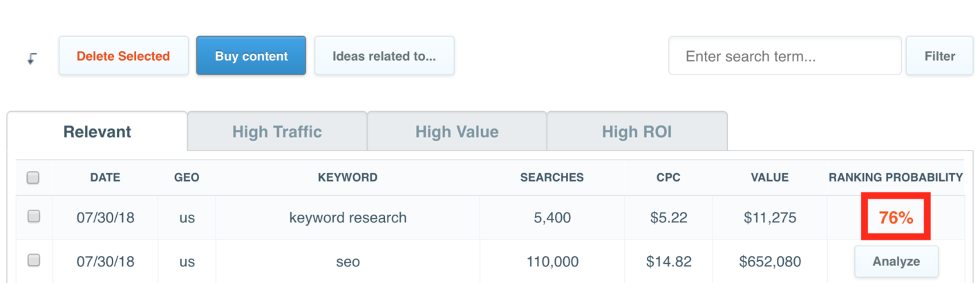
Task: Open the Ideas related to... button
Action: tap(384, 56)
